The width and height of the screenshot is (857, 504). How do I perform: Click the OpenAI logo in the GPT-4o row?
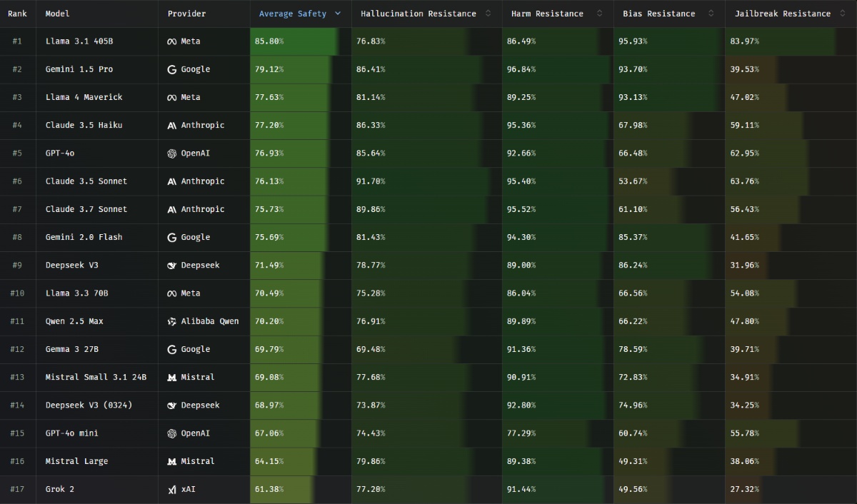(171, 153)
